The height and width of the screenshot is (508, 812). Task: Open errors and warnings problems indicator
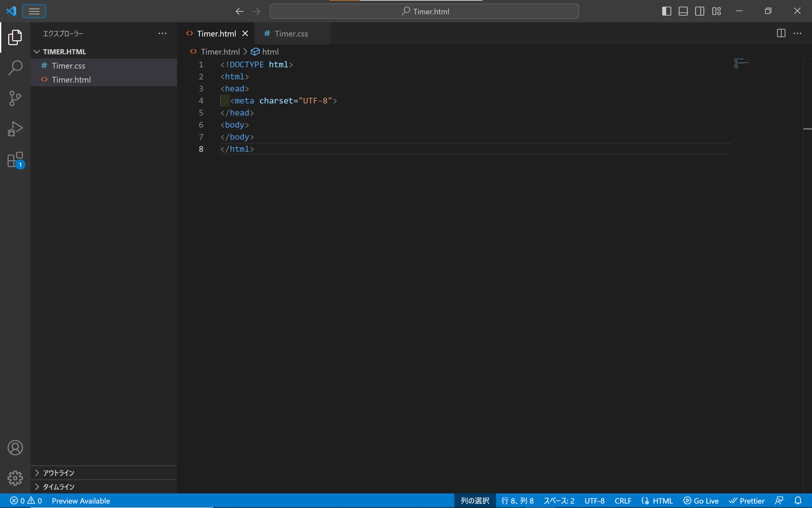point(26,501)
